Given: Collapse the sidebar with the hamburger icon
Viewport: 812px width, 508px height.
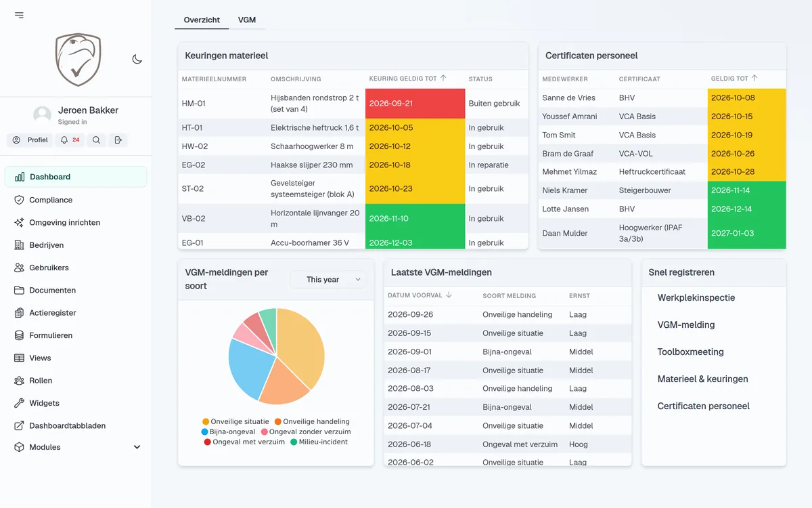Looking at the screenshot, I should (19, 15).
